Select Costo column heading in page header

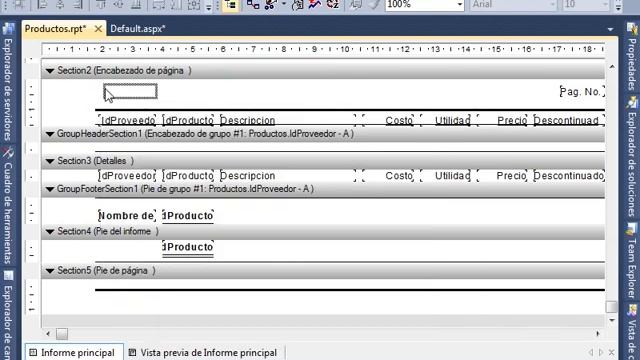click(x=388, y=120)
